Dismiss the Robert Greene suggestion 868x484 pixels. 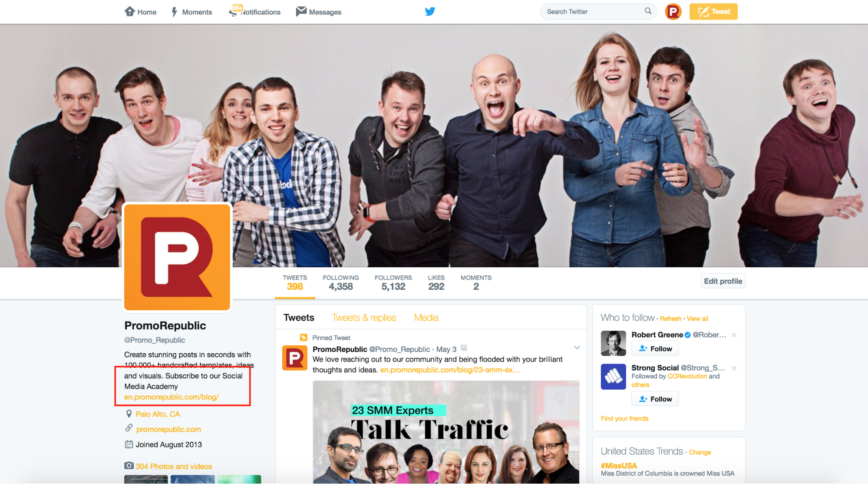(734, 335)
